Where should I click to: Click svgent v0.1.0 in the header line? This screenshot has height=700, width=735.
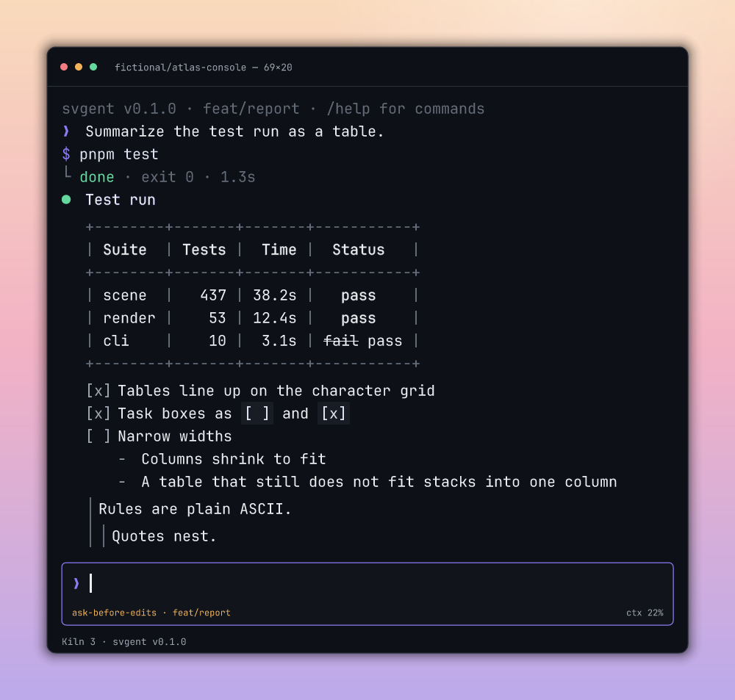pos(119,109)
